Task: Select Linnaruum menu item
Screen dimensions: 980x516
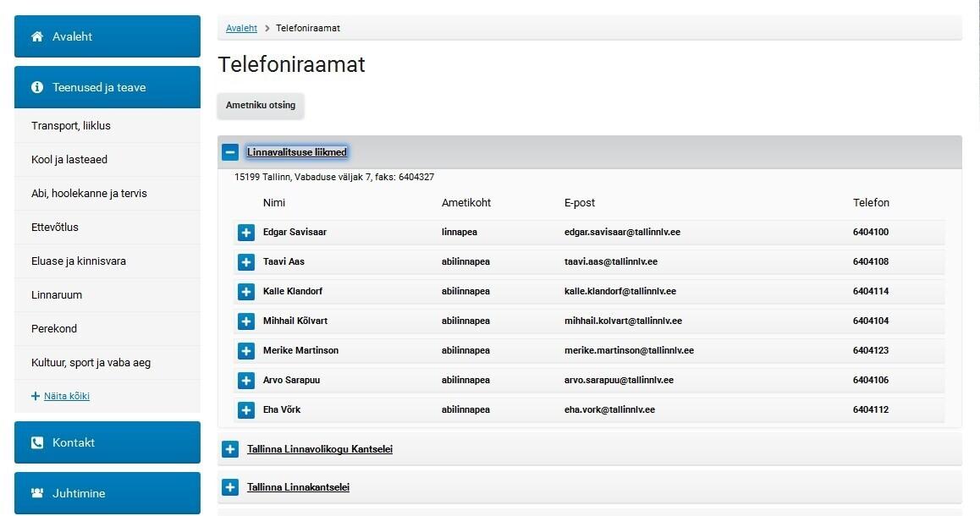Action: click(107, 294)
